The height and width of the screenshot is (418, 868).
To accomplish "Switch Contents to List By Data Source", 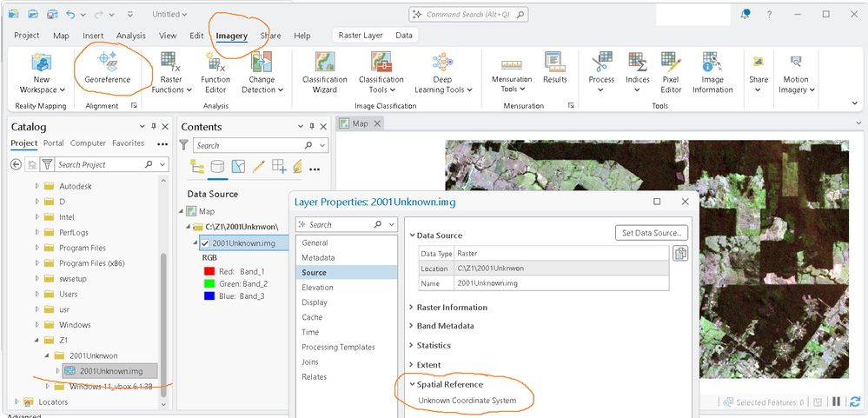I will coord(217,166).
